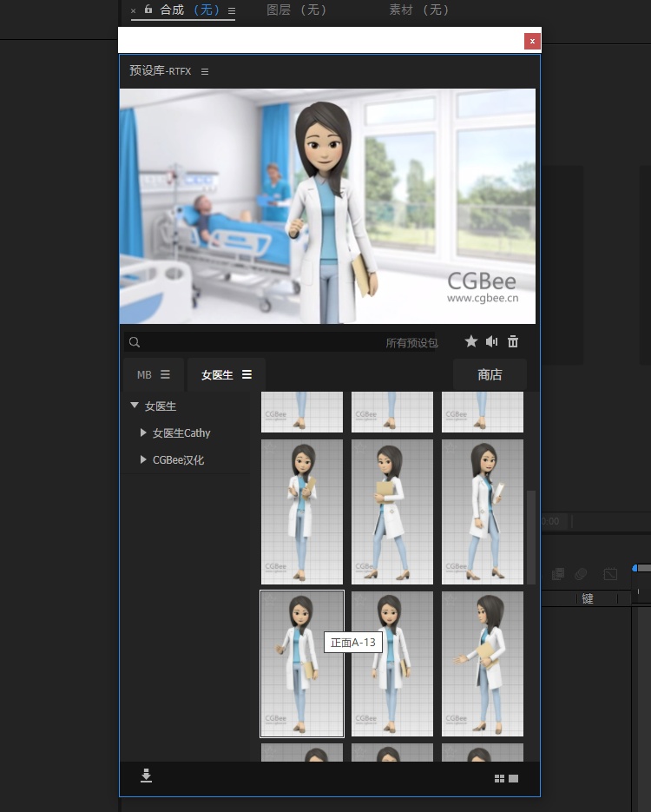Expand the CGBee汉化 folder
Screen dimensions: 651x812
click(x=143, y=459)
